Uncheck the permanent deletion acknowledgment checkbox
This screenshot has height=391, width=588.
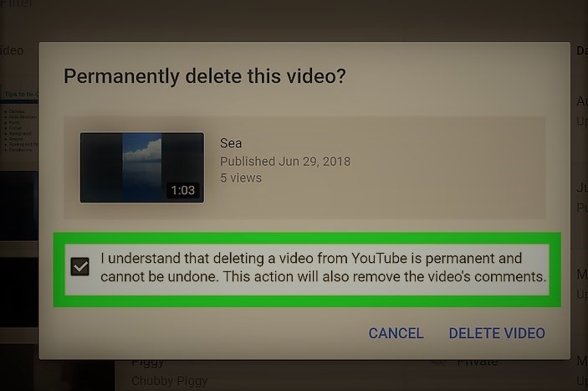[79, 267]
